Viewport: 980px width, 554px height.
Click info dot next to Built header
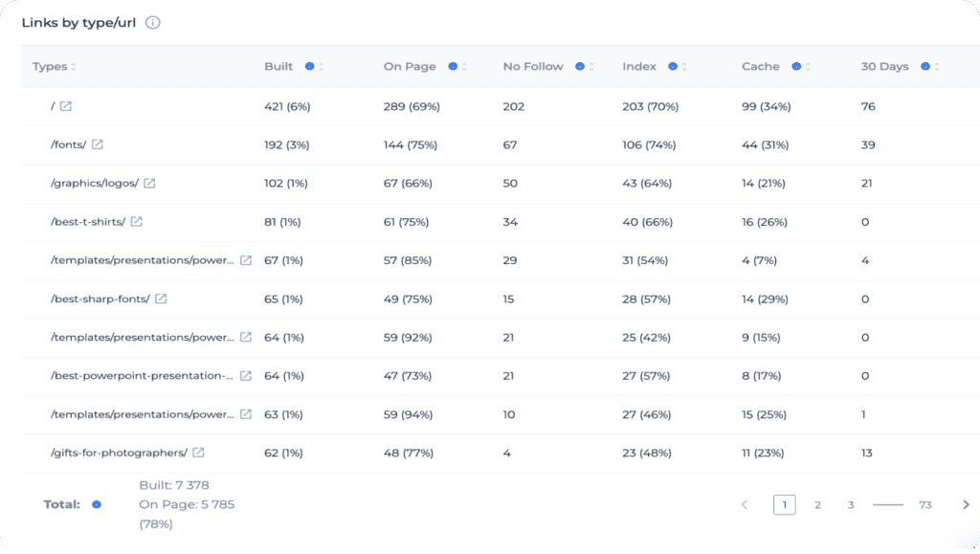point(309,67)
